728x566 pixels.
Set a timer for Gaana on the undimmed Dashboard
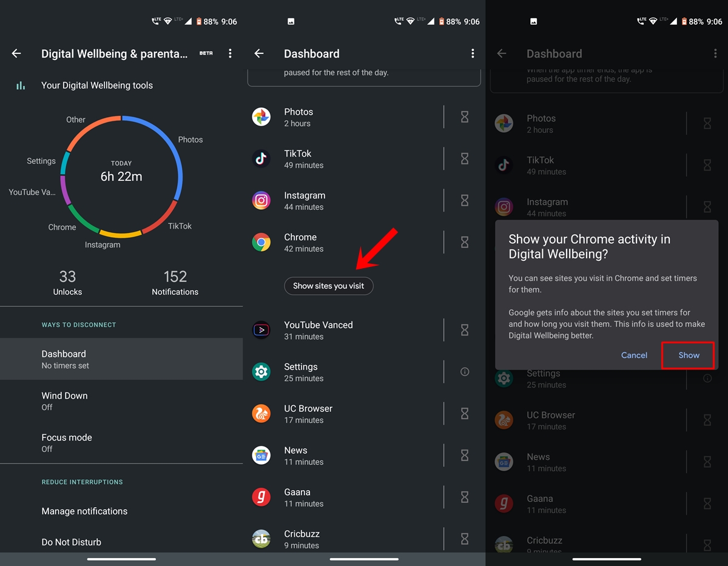point(465,497)
